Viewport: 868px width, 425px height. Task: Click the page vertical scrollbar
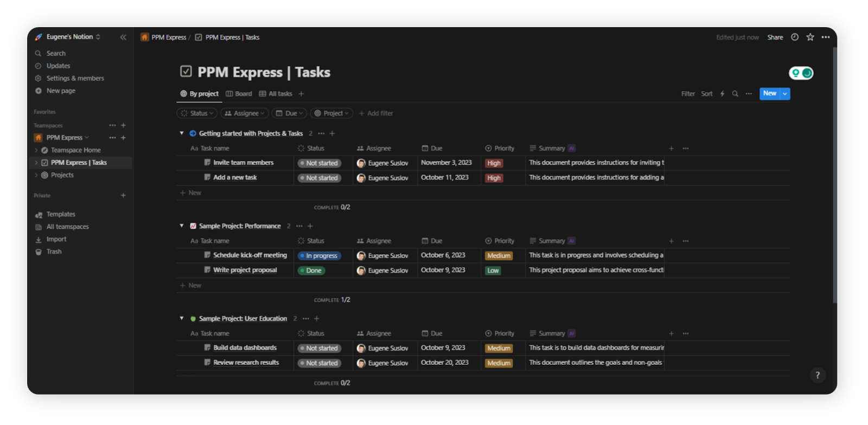tap(834, 175)
